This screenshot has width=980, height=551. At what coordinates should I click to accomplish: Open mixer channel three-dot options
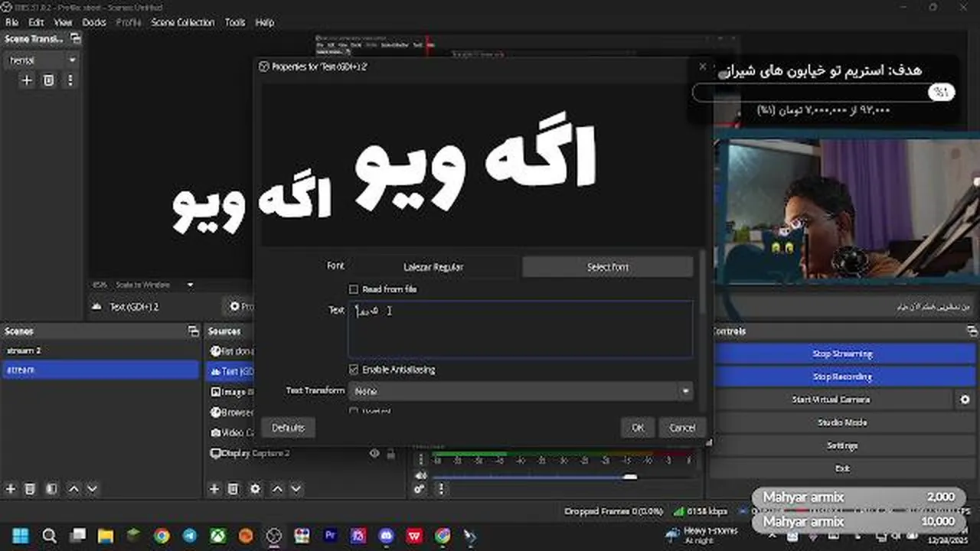420,461
